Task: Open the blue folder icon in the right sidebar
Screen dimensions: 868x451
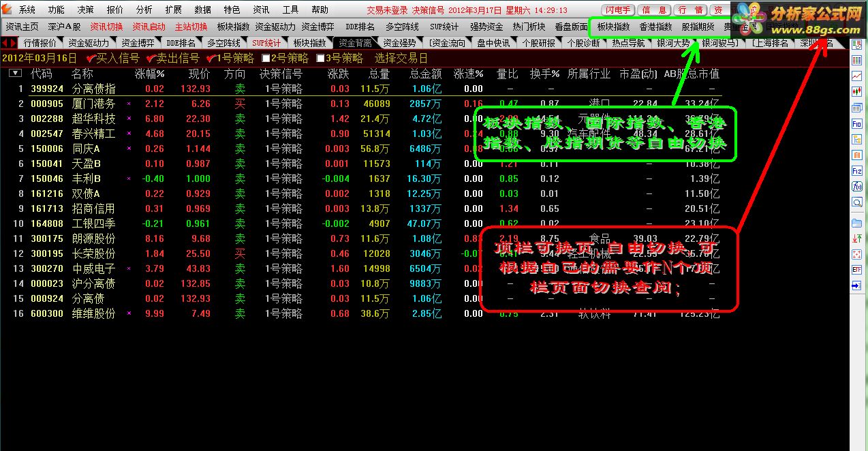Action: pyautogui.click(x=856, y=223)
